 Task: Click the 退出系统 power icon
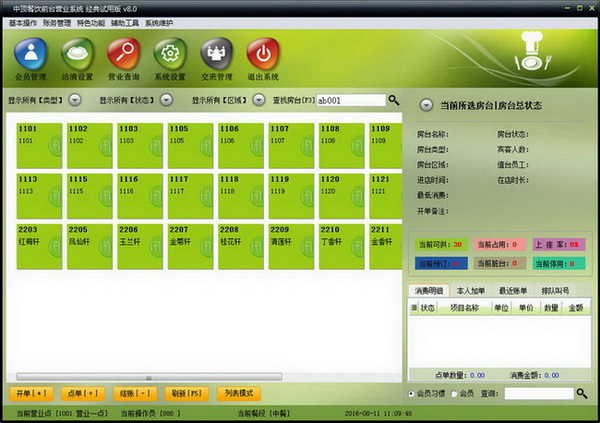point(263,54)
